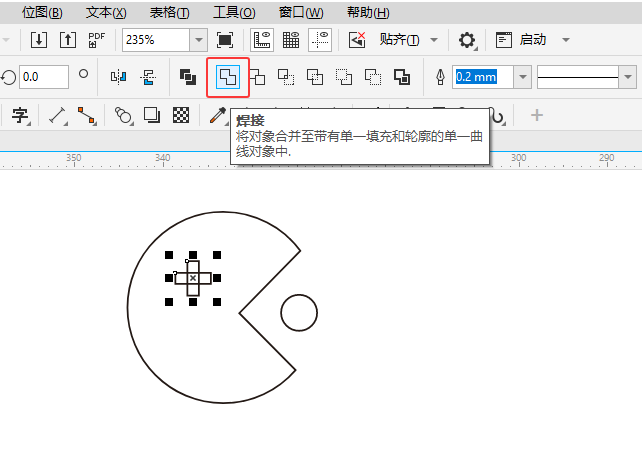
Task: Select the Blend tool with overlapping circles
Action: coord(123,115)
